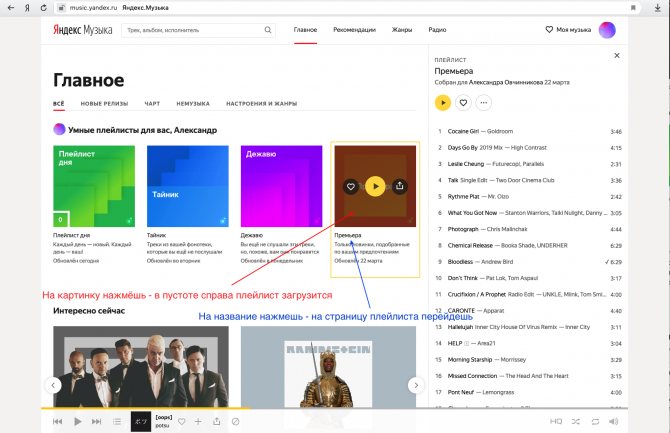Block current track with dislike icon
This screenshot has width=670, height=433.
click(x=235, y=421)
